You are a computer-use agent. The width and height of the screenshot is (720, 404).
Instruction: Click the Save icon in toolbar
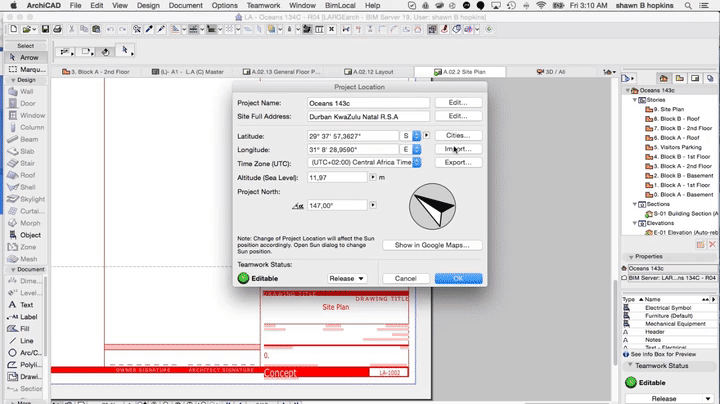[43, 29]
